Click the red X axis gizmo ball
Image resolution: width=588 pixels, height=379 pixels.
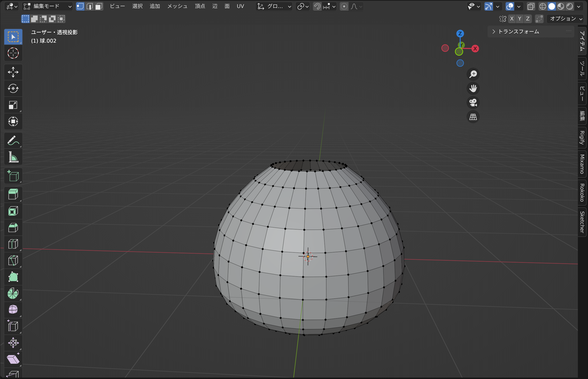pyautogui.click(x=475, y=49)
